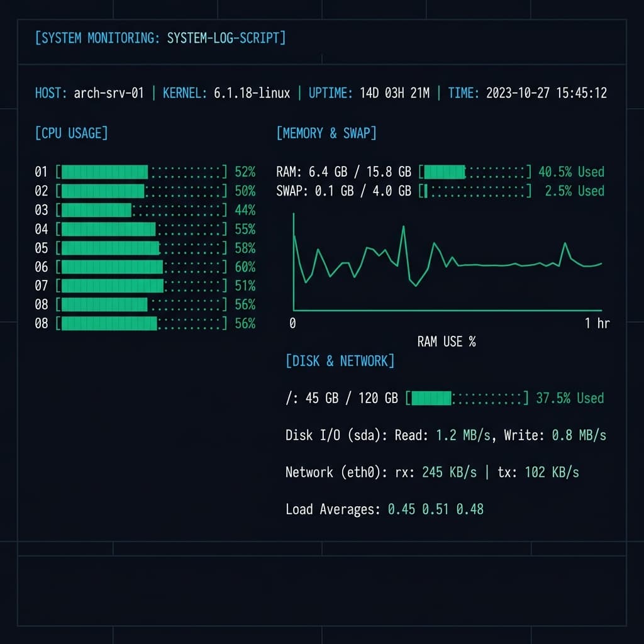Click the KERNEL: label
Screen dimensions: 644x644
(185, 93)
